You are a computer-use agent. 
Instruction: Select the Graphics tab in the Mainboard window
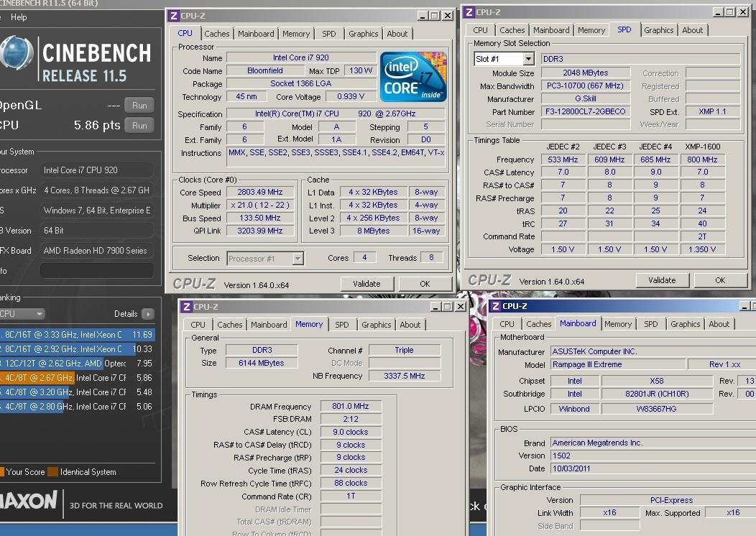pyautogui.click(x=685, y=324)
